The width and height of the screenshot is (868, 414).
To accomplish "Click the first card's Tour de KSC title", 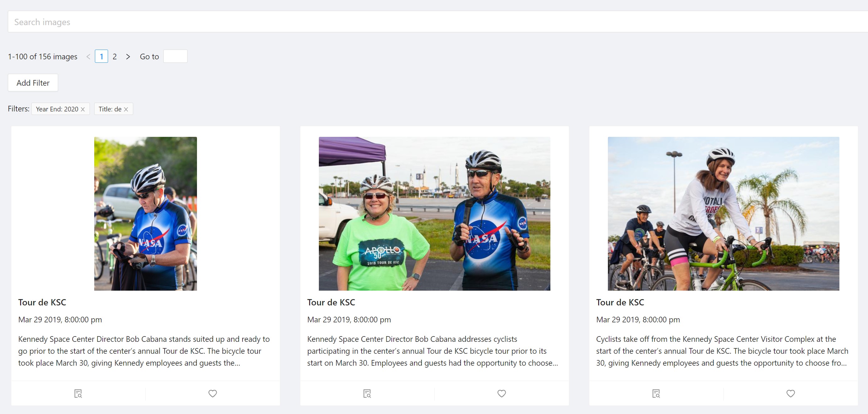I will (42, 302).
